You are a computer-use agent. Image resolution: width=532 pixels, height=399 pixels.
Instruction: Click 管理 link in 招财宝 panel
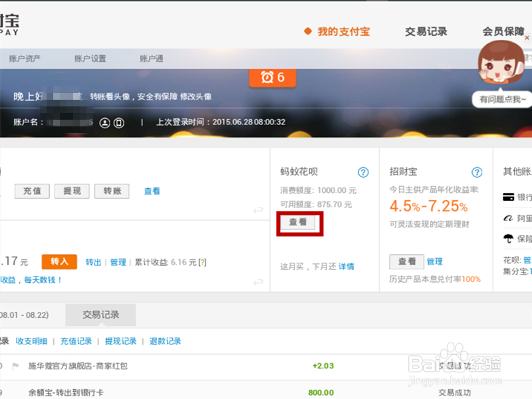(x=435, y=261)
